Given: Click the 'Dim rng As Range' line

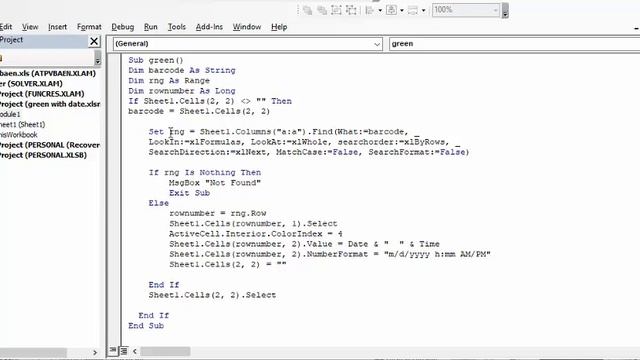Looking at the screenshot, I should pos(169,81).
